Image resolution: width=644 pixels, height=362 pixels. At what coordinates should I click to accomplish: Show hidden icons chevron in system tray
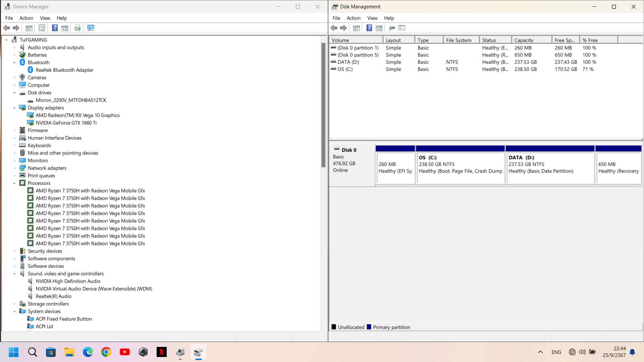coord(540,352)
